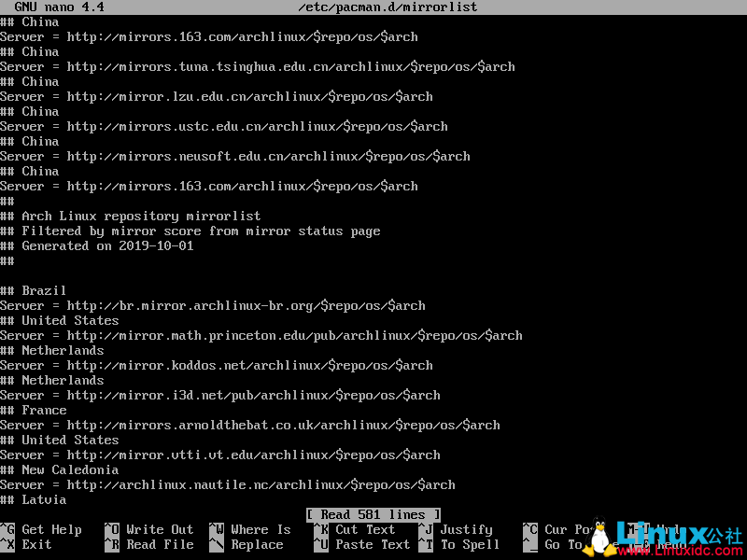Click the Cur Pos shortcut label
The width and height of the screenshot is (747, 560).
tap(567, 529)
